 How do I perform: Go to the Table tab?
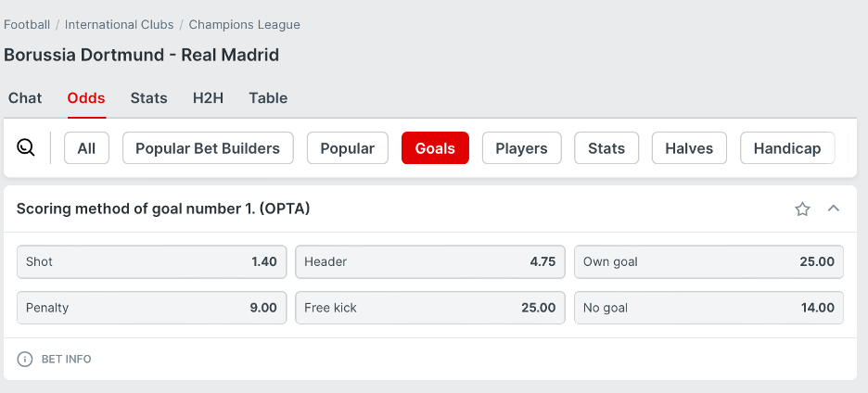[268, 98]
